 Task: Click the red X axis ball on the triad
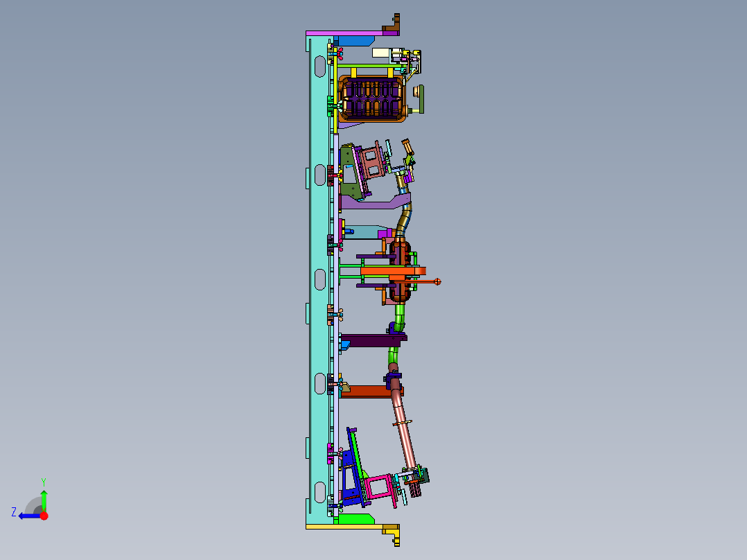pos(44,516)
